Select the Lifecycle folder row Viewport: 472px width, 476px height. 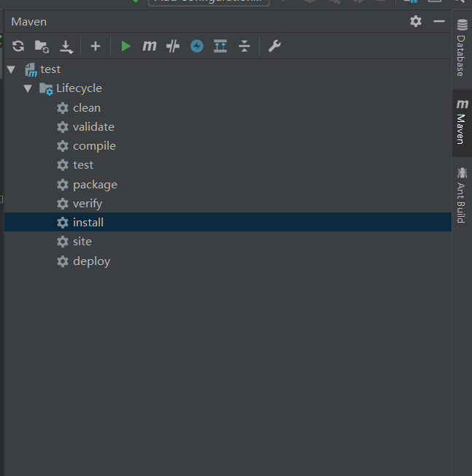click(x=228, y=88)
